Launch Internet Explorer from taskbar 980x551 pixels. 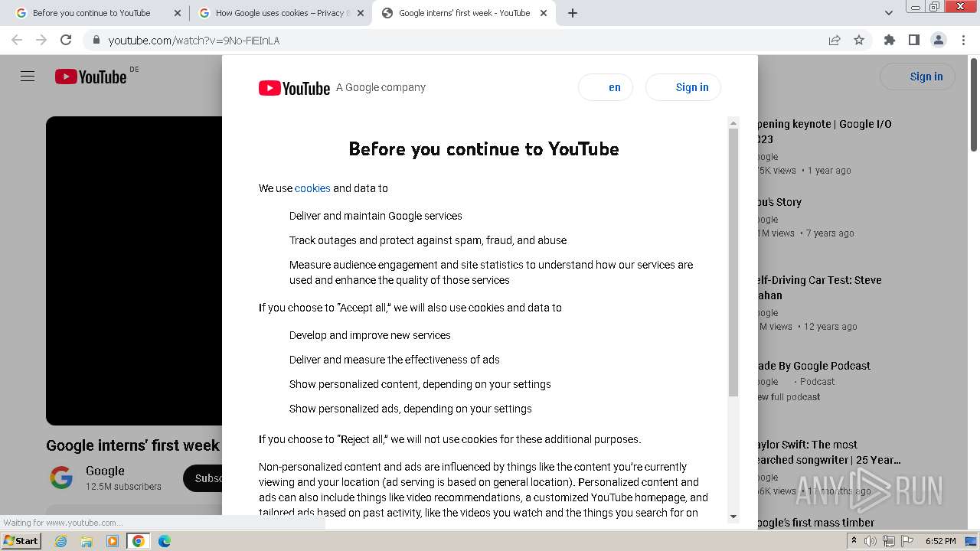coord(60,541)
